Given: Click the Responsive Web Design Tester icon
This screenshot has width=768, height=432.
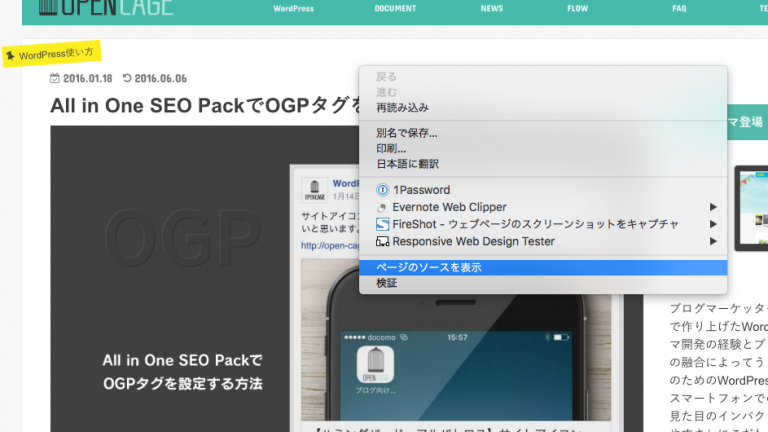Looking at the screenshot, I should coord(383,241).
